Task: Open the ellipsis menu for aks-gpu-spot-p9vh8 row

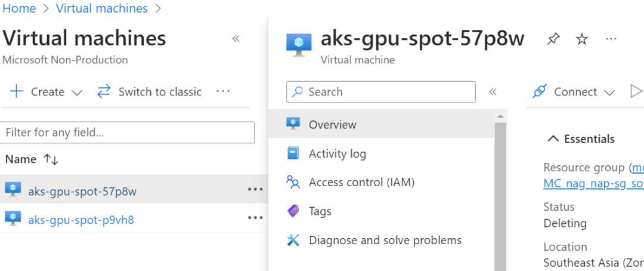Action: [255, 218]
